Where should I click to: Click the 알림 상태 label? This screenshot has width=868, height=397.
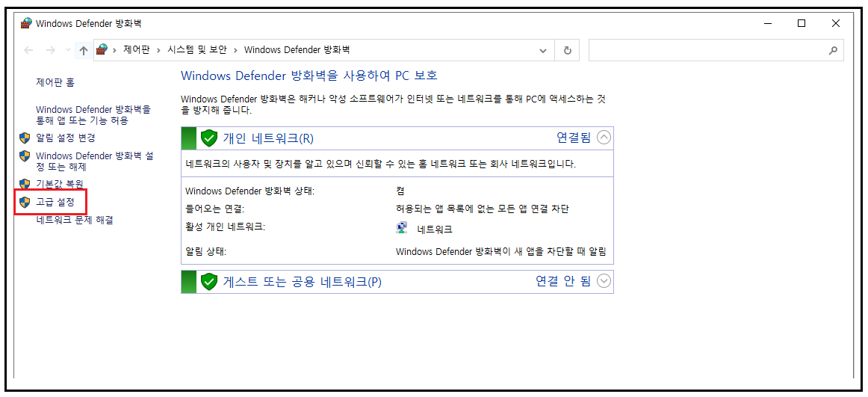coord(206,251)
